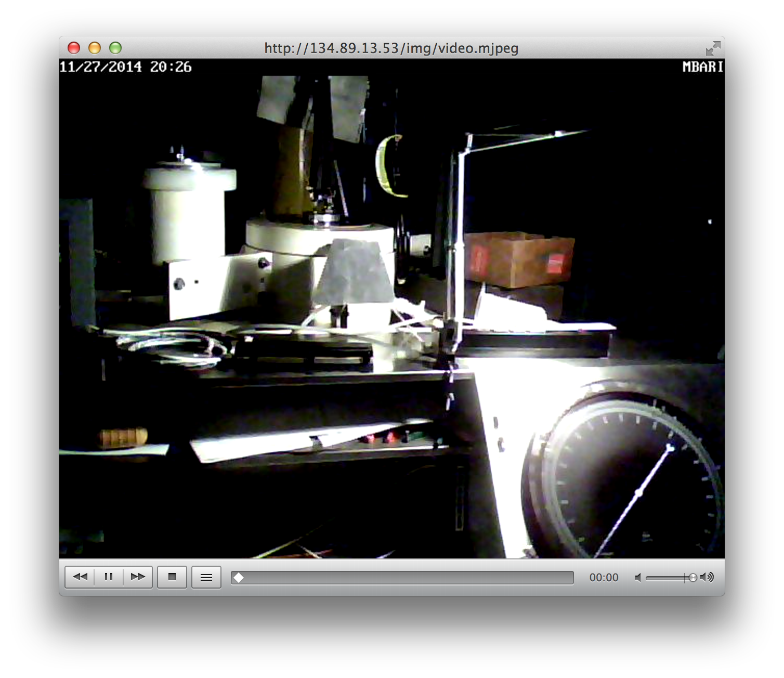This screenshot has height=678, width=784.
Task: Close the window with the red button
Action: [74, 48]
